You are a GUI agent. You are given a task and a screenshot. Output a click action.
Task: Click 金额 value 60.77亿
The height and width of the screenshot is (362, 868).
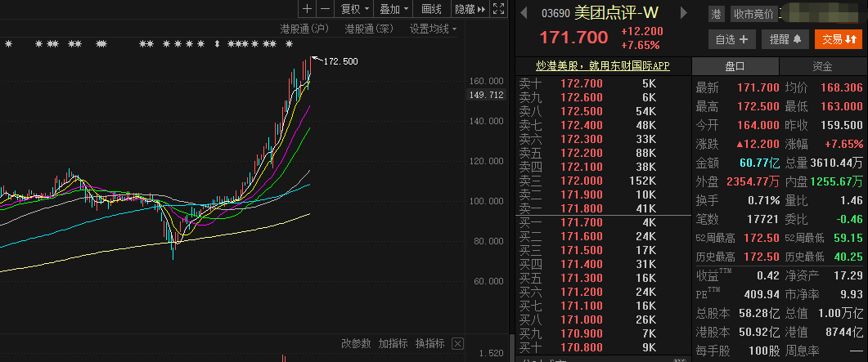[x=759, y=163]
